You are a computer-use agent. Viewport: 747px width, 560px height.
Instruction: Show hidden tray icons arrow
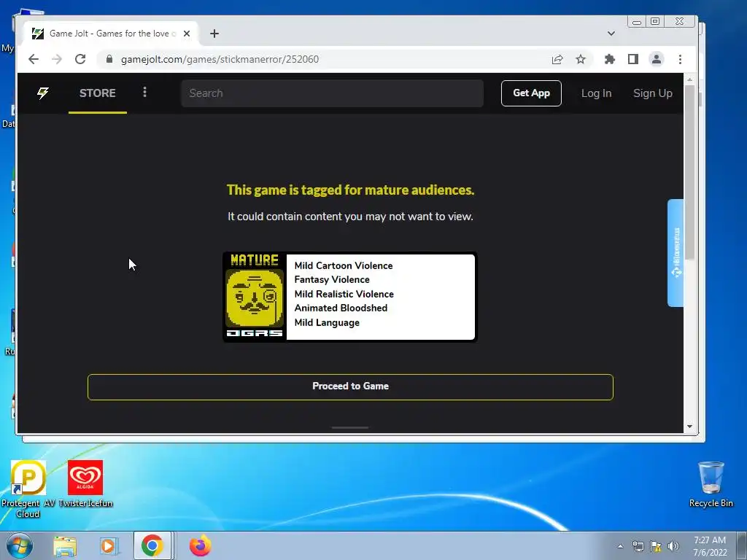tap(620, 546)
